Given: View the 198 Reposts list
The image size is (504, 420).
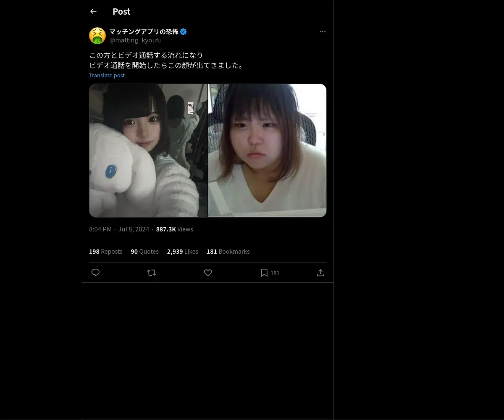Looking at the screenshot, I should pyautogui.click(x=105, y=251).
